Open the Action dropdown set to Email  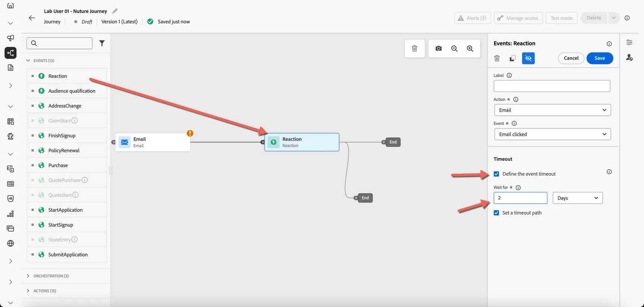[552, 110]
